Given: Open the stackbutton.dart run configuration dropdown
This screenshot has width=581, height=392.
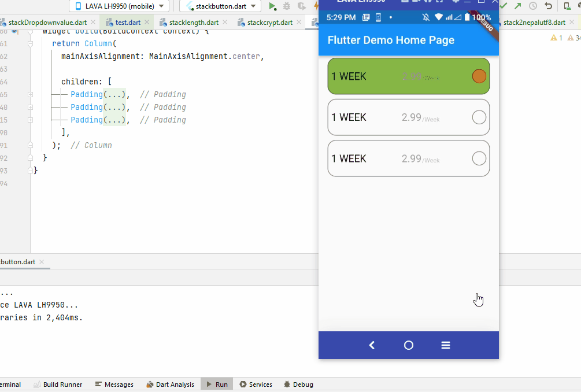Looking at the screenshot, I should click(x=220, y=6).
